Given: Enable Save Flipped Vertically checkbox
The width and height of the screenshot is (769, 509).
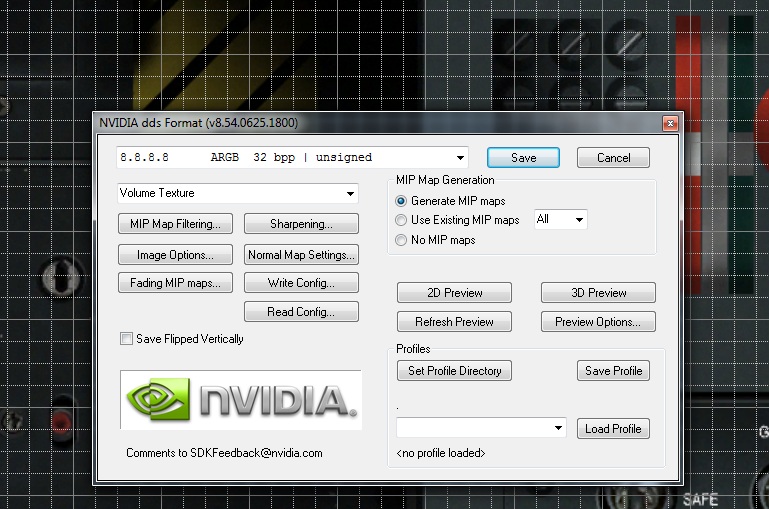Looking at the screenshot, I should (x=127, y=339).
